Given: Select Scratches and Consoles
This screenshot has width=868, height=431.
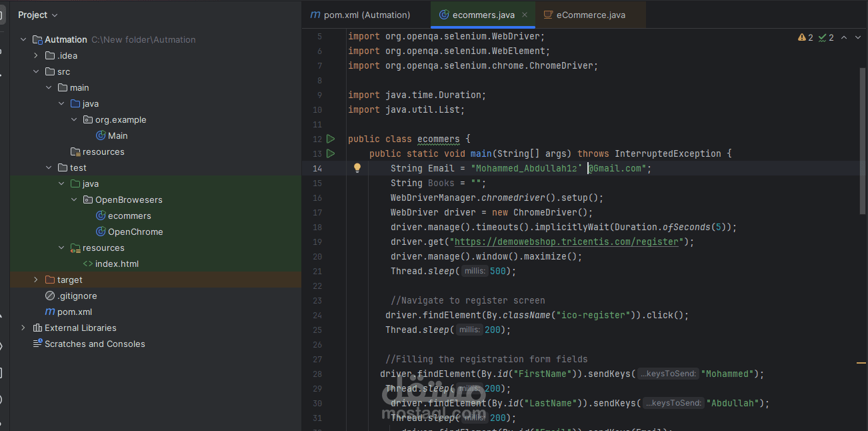Looking at the screenshot, I should coord(95,344).
